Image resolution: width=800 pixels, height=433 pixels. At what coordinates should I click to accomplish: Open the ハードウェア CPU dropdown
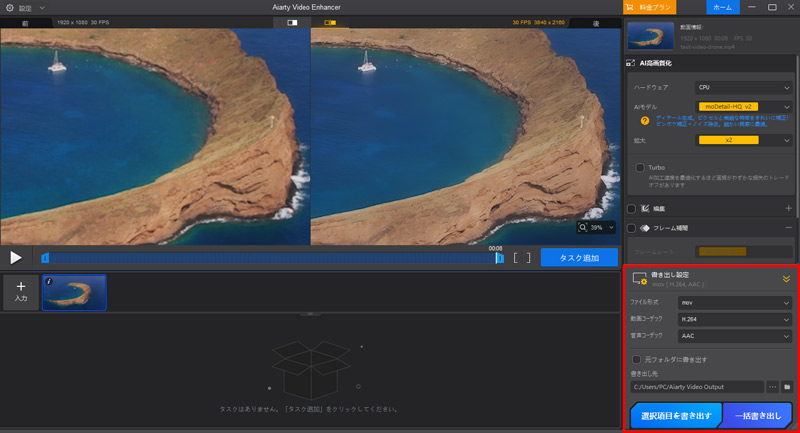(x=744, y=88)
